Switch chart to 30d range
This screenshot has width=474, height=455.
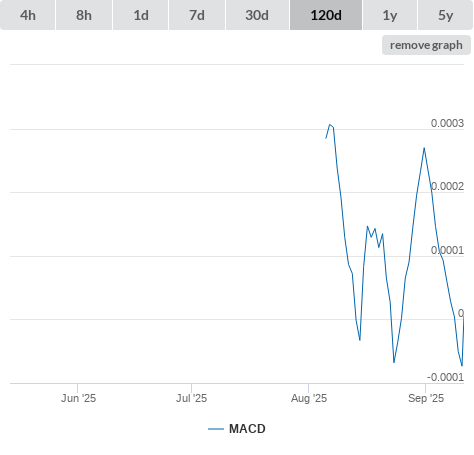(x=257, y=15)
